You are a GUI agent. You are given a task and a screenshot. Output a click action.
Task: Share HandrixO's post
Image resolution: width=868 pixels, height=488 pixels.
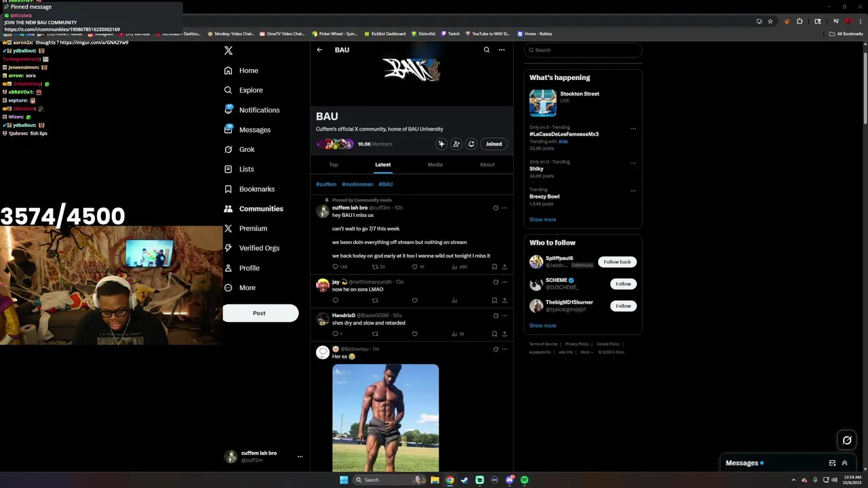click(x=505, y=333)
